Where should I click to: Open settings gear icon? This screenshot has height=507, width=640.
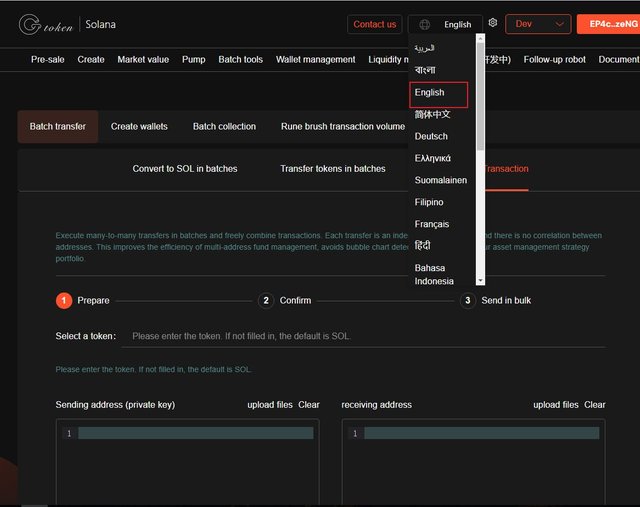pyautogui.click(x=493, y=23)
